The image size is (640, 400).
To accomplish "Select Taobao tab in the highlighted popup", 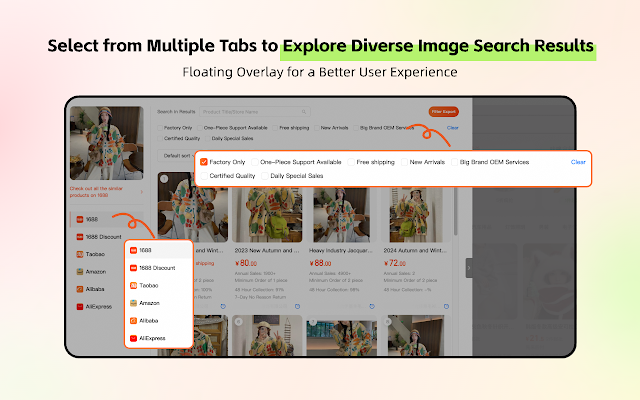I will point(159,285).
